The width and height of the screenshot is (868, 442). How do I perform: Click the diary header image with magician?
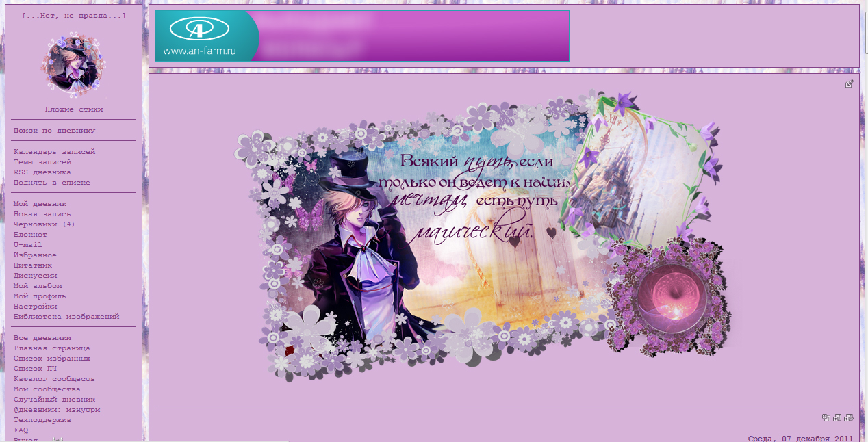click(485, 235)
